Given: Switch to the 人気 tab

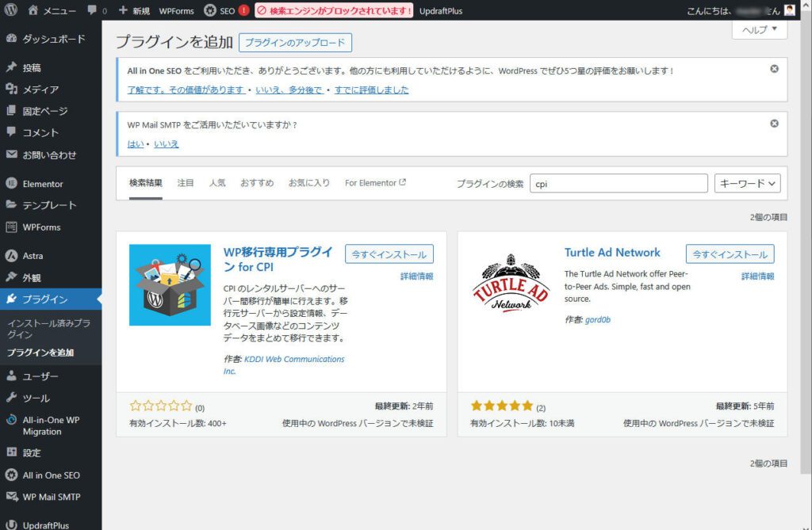Looking at the screenshot, I should coord(217,183).
